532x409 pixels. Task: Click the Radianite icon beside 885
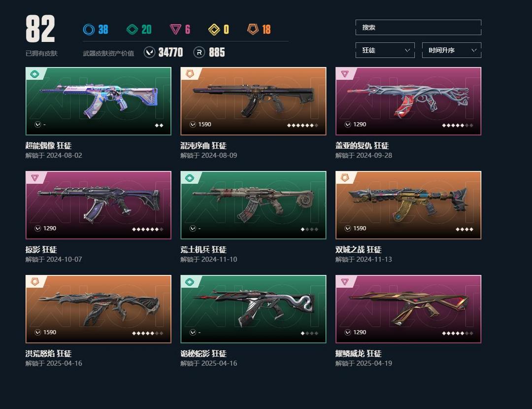pyautogui.click(x=199, y=52)
